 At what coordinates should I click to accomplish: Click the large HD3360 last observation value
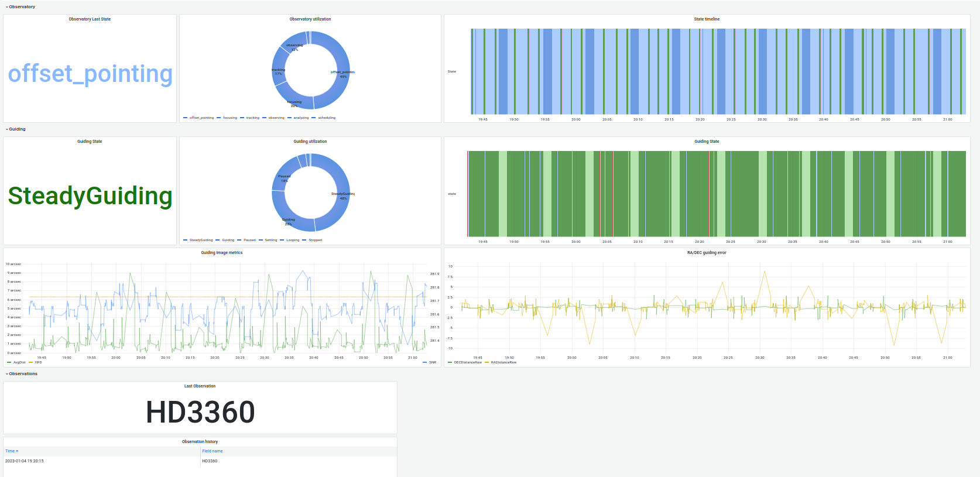click(200, 413)
